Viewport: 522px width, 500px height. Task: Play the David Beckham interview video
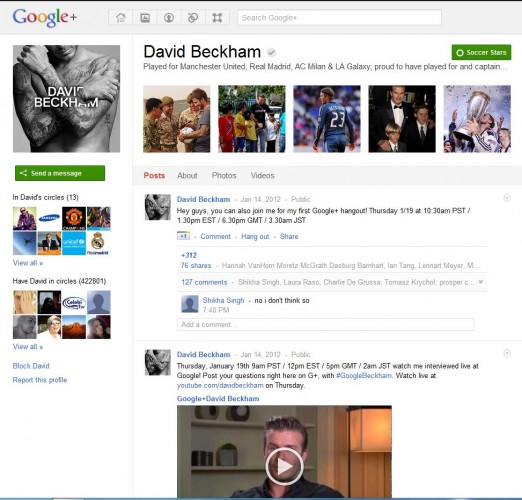pyautogui.click(x=284, y=466)
